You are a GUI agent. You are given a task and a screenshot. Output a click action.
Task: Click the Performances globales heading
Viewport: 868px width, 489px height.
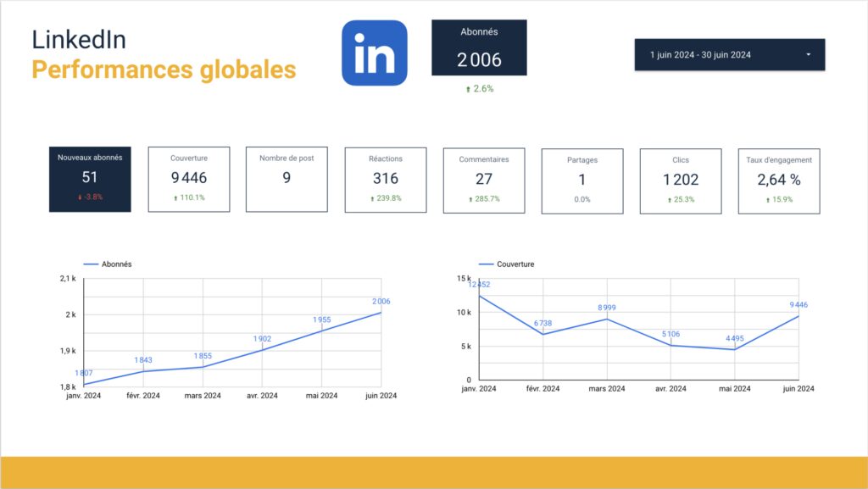coord(164,69)
